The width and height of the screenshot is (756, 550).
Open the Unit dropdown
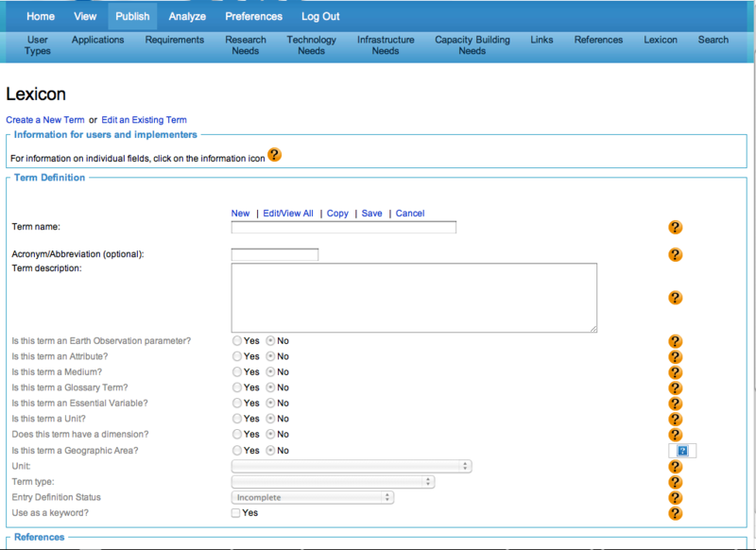351,466
